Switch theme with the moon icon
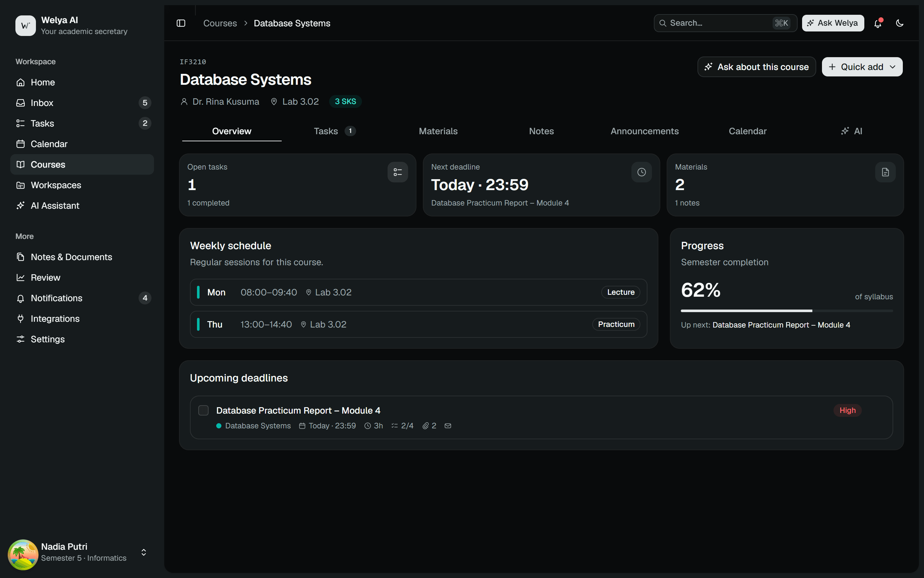 [900, 23]
